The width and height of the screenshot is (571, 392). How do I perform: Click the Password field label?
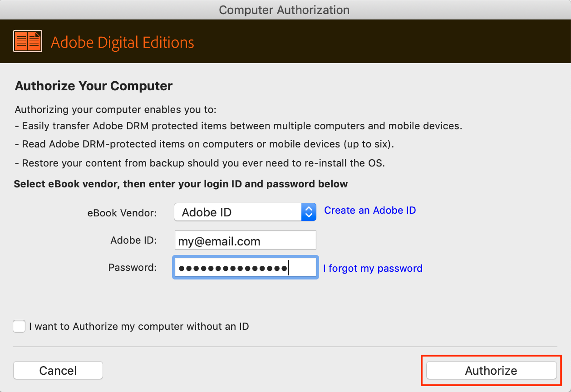[x=133, y=268]
